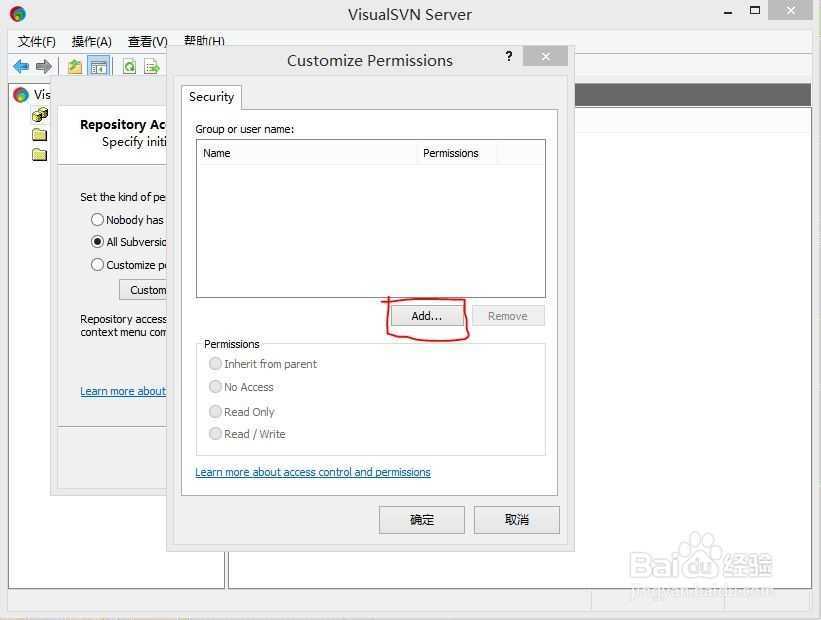This screenshot has width=821, height=620.
Task: Choose Read Only permission
Action: pyautogui.click(x=215, y=412)
